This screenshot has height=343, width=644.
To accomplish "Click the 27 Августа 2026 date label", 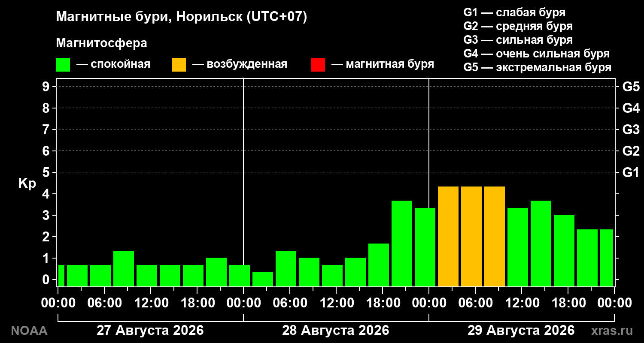I will pos(150,331).
